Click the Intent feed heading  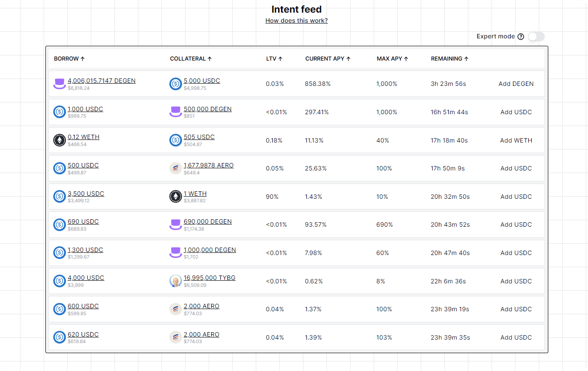(296, 9)
